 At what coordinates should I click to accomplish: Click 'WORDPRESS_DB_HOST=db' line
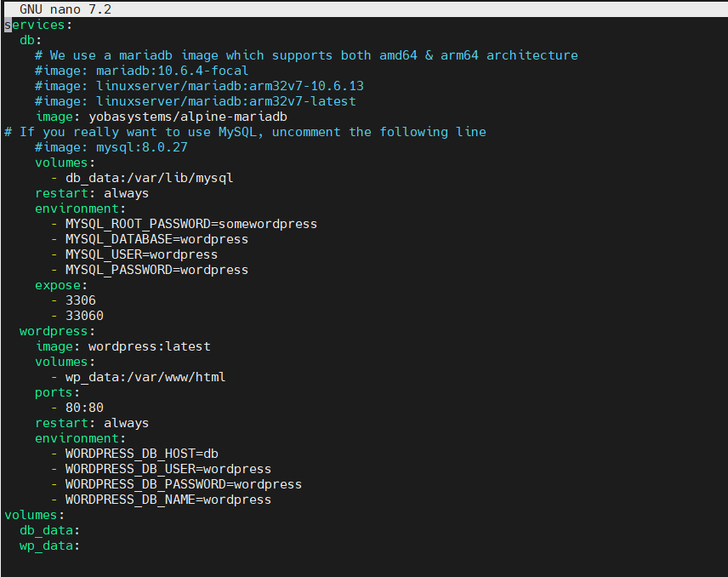pyautogui.click(x=142, y=454)
